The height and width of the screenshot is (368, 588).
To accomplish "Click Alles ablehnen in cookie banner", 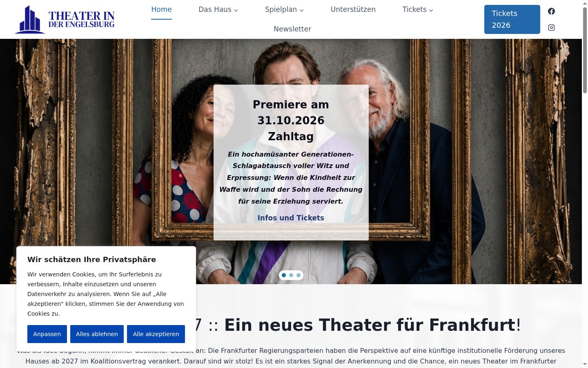I will coord(97,334).
